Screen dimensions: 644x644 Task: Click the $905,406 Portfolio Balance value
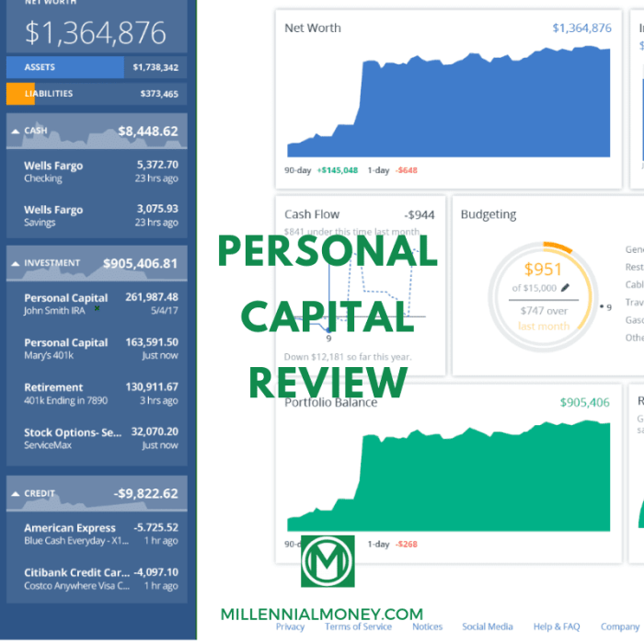(x=585, y=403)
